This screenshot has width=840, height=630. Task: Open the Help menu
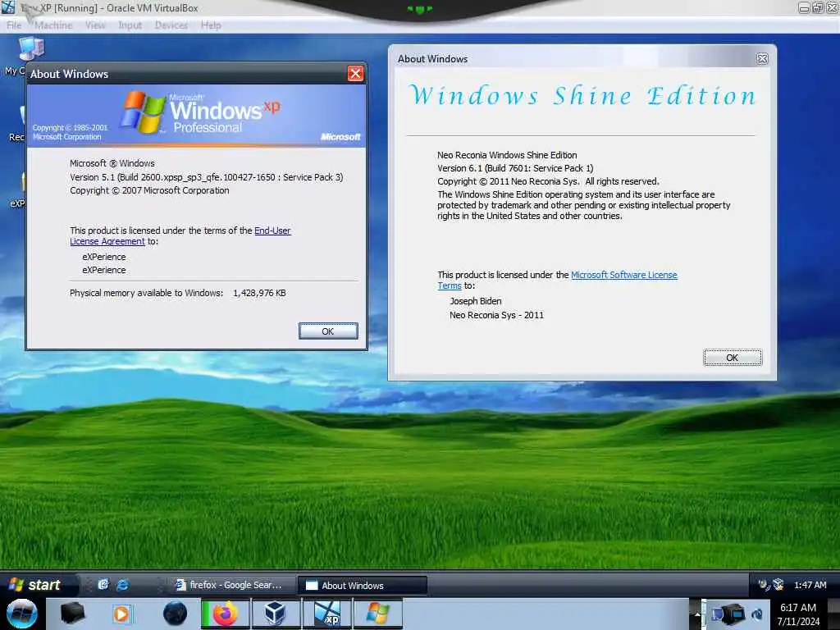click(211, 25)
